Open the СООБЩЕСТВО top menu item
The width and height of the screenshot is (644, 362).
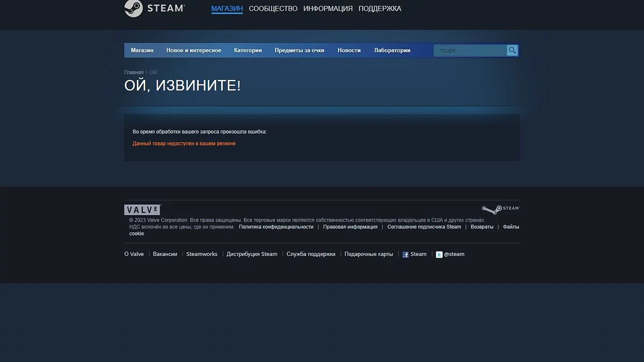273,9
